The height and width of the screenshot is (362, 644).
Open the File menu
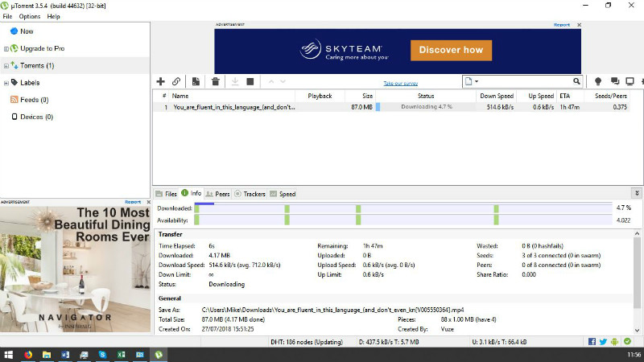pyautogui.click(x=7, y=16)
